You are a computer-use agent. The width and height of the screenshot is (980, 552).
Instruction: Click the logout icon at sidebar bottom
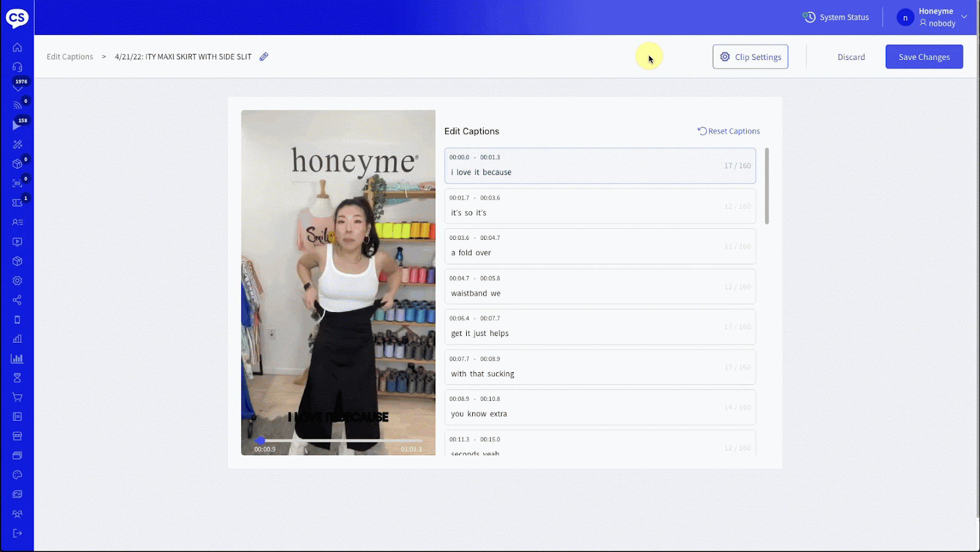click(x=17, y=533)
